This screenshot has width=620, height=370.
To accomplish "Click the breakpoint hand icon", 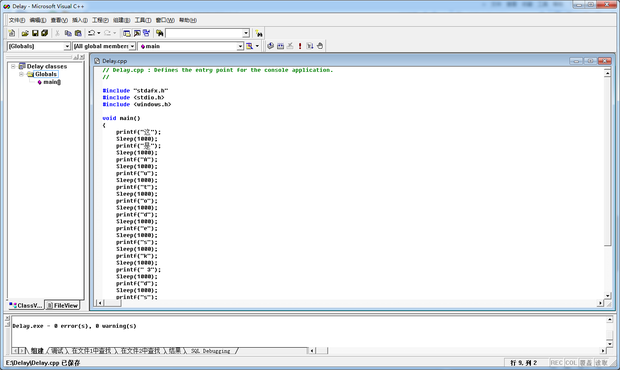I will click(320, 46).
